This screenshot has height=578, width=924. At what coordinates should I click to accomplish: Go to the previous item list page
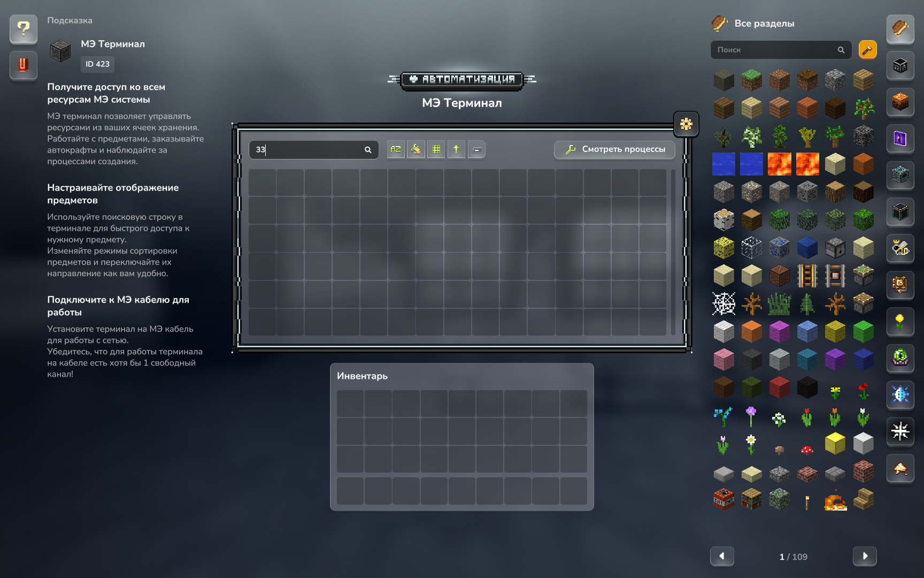(722, 556)
